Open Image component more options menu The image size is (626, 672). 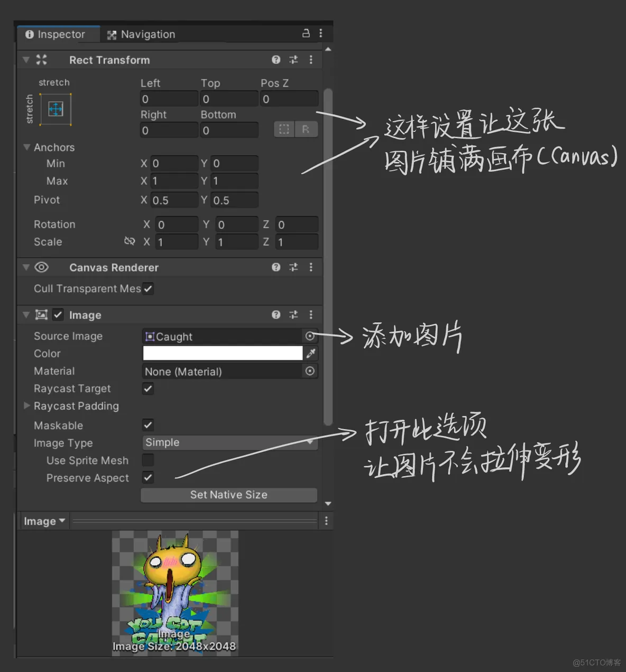point(311,315)
